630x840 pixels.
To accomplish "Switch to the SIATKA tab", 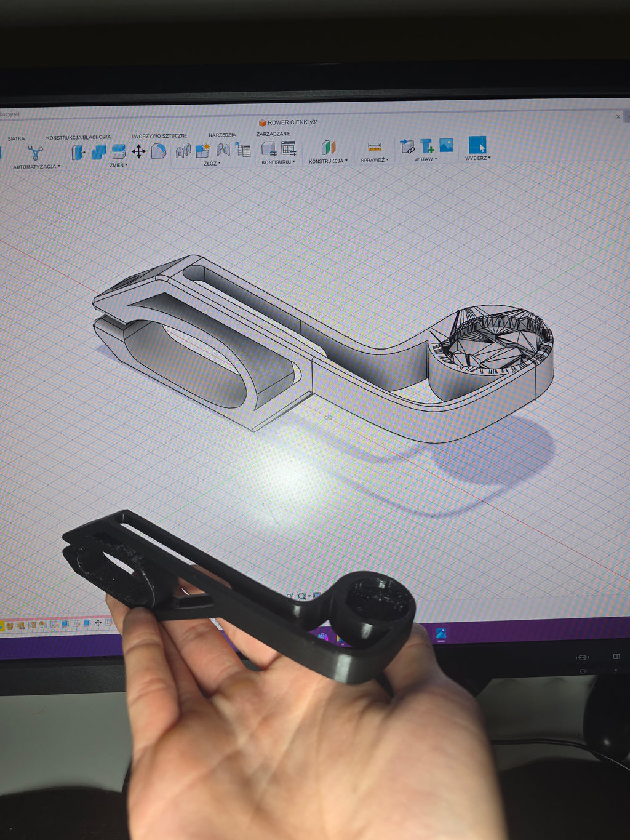I will (x=16, y=138).
